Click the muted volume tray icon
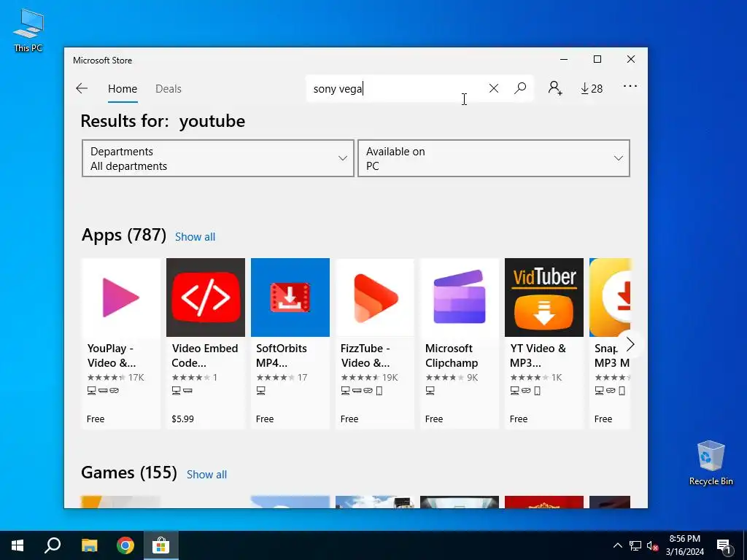 652,545
